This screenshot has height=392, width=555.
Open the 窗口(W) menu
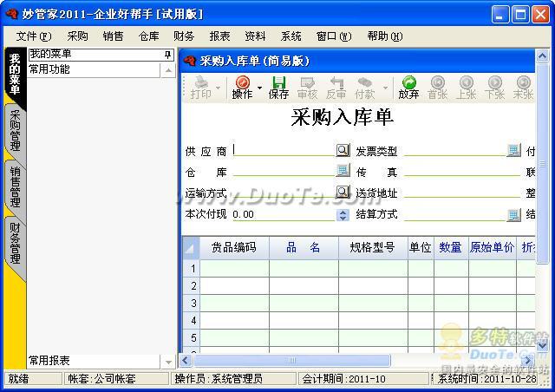(334, 36)
